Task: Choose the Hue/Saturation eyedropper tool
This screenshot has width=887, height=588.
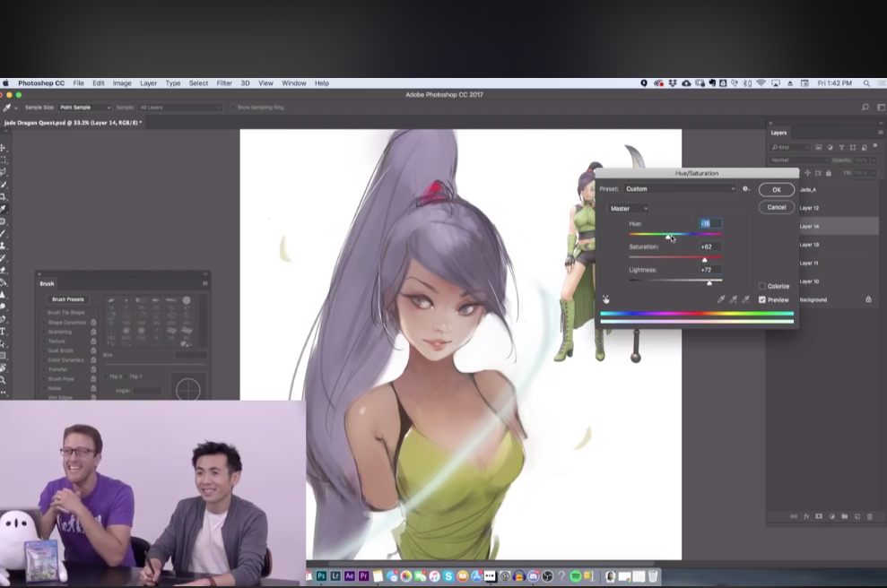Action: [x=721, y=299]
